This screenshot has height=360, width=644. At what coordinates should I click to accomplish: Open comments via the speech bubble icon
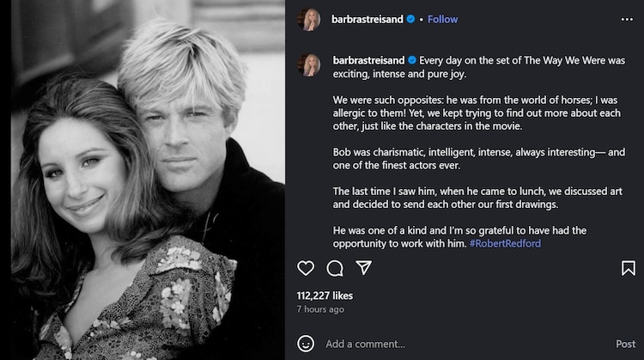[335, 268]
